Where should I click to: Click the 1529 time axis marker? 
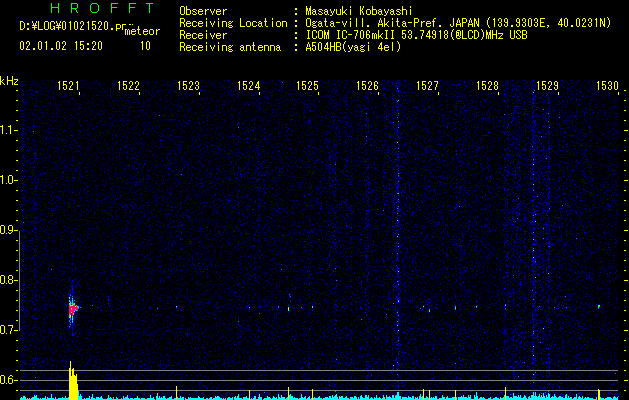click(548, 86)
